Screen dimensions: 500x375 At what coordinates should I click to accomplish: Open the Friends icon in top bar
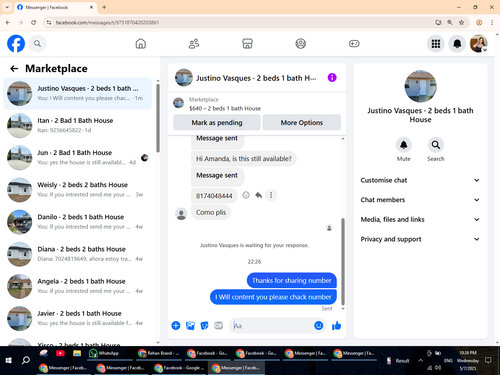[194, 44]
